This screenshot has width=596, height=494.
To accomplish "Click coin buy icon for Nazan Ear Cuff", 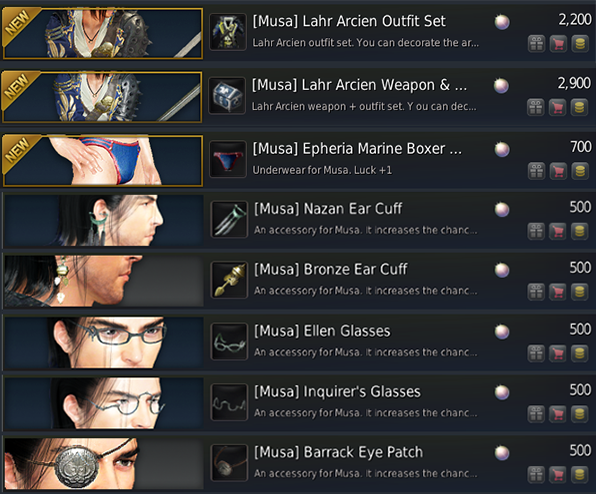I will click(580, 231).
